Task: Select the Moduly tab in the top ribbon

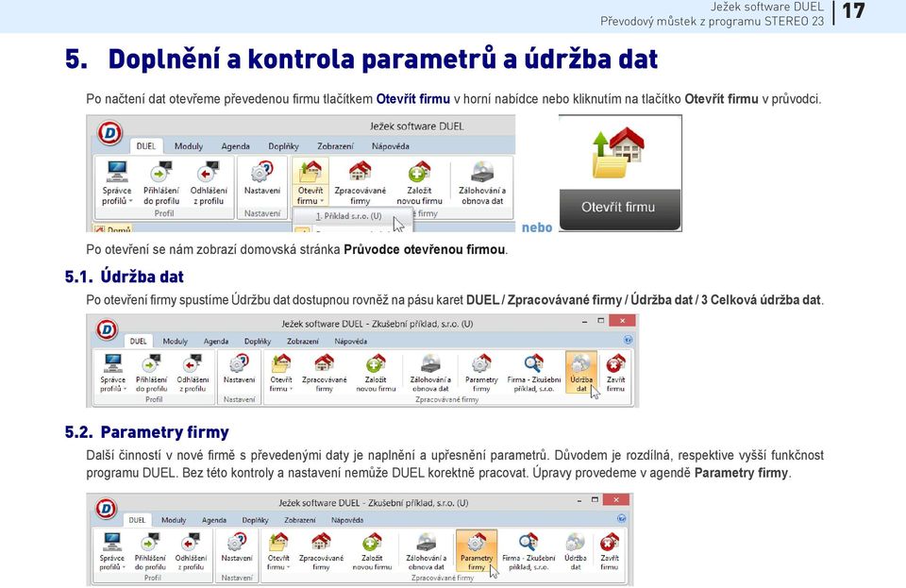Action: click(x=189, y=146)
